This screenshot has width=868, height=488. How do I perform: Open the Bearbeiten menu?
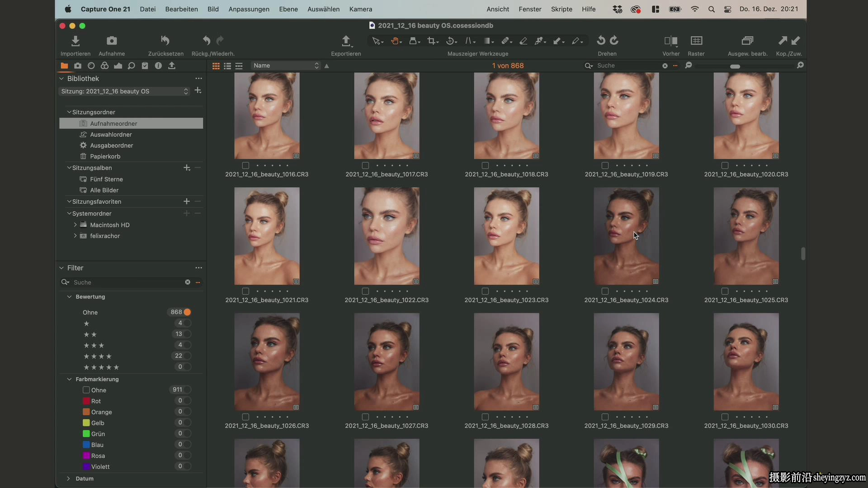pyautogui.click(x=181, y=9)
